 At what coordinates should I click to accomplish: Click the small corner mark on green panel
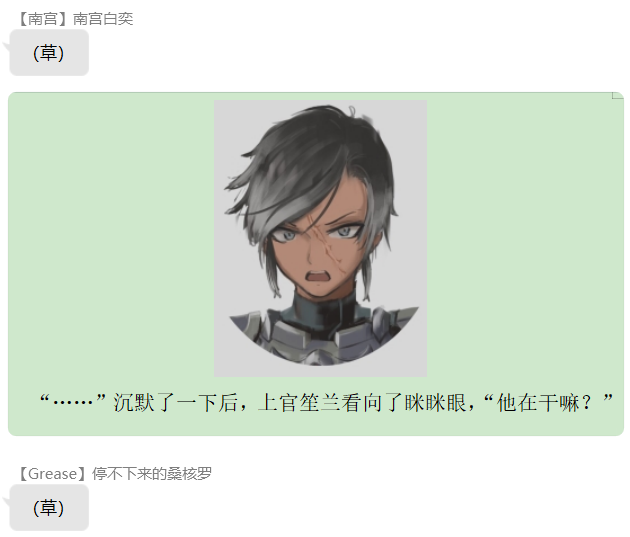click(618, 95)
